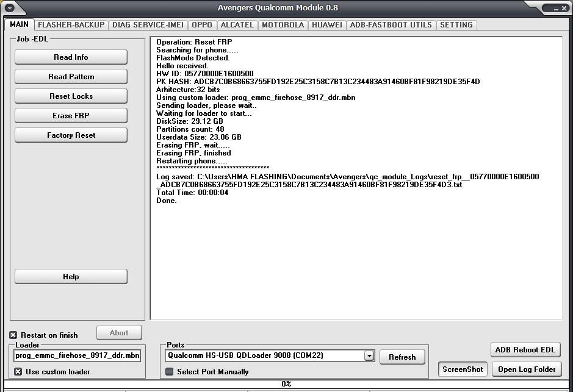
Task: Click the log line 'Operation: Reset FRP'
Action: coord(194,42)
